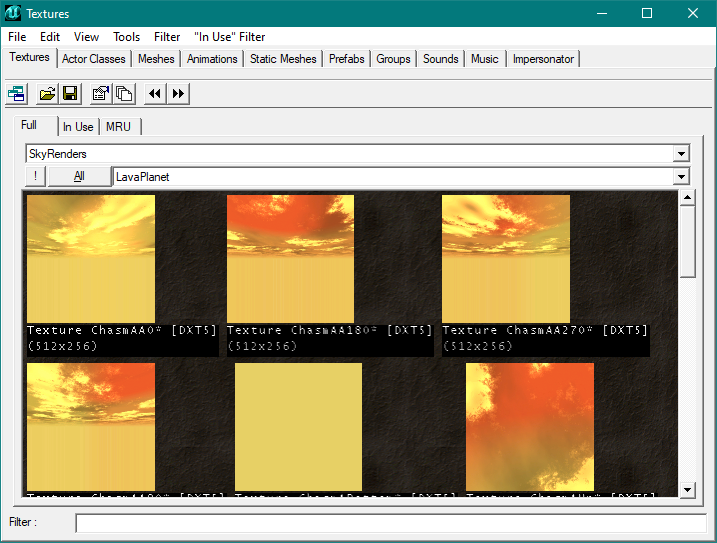Image resolution: width=717 pixels, height=543 pixels.
Task: Open the Tools menu
Action: click(x=126, y=37)
